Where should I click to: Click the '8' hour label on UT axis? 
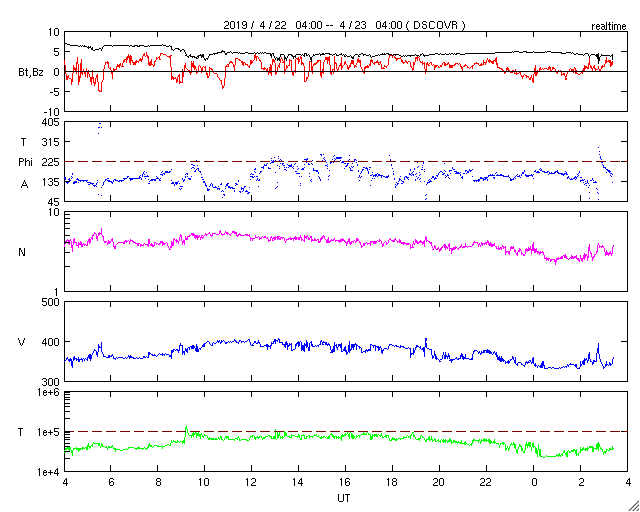click(158, 483)
